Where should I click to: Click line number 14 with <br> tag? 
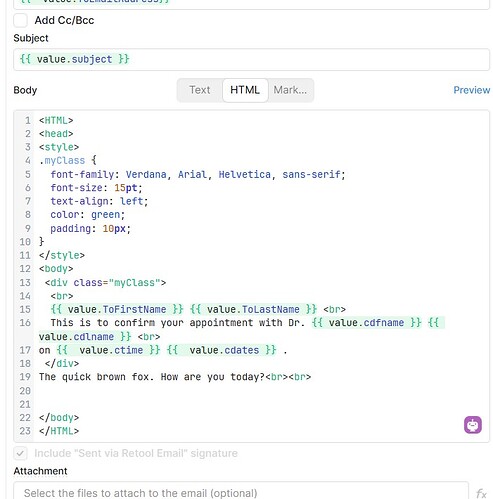click(x=25, y=296)
